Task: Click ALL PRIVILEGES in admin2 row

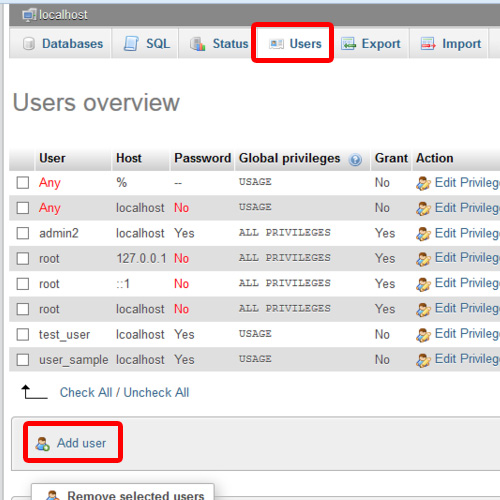Action: coord(284,233)
